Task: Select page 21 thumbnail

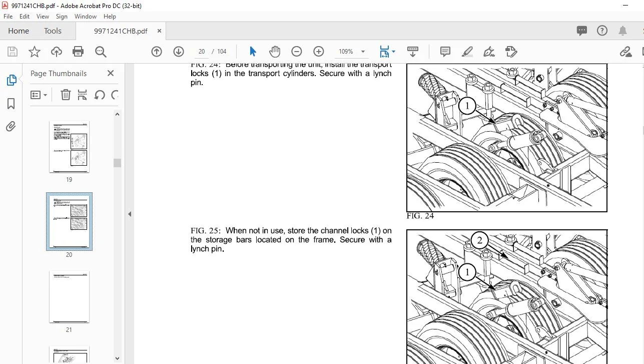Action: [69, 297]
